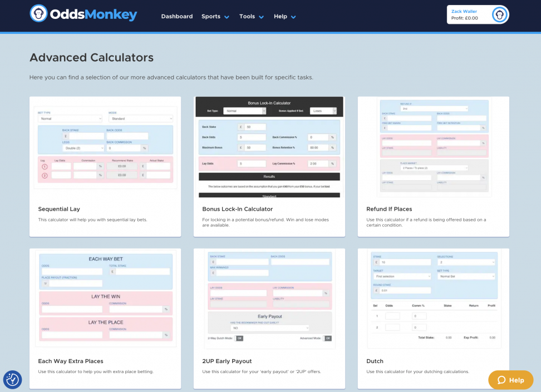Click the Tools dropdown chevron
This screenshot has width=541, height=392.
click(x=261, y=17)
